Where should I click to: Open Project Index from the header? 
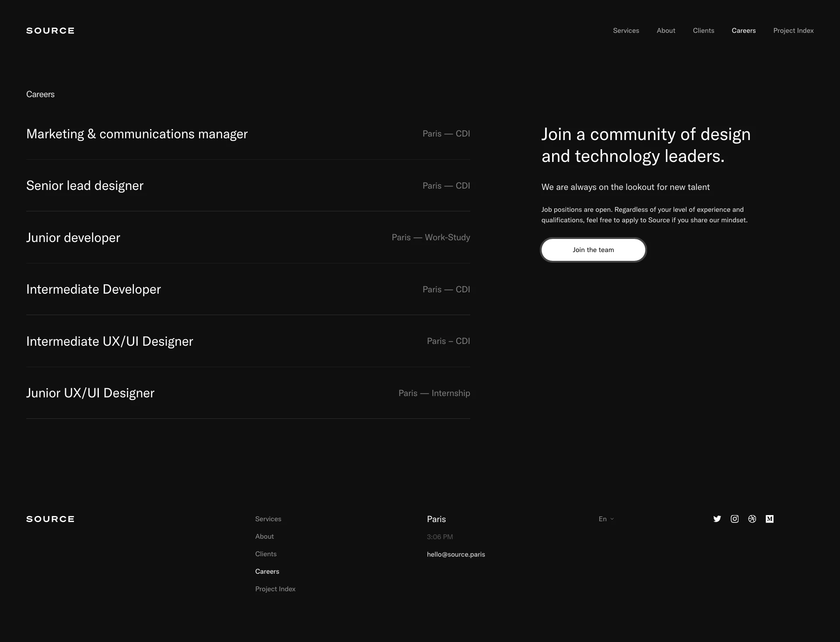click(793, 30)
